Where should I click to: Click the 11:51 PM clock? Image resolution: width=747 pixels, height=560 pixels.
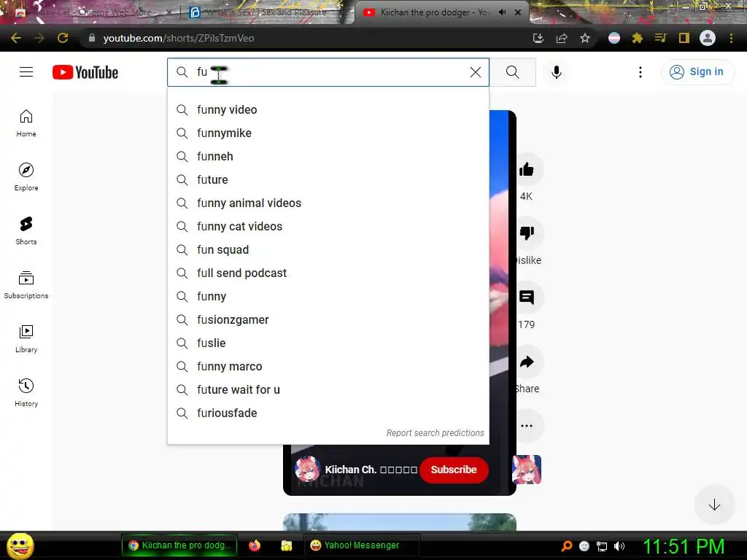coord(684,546)
